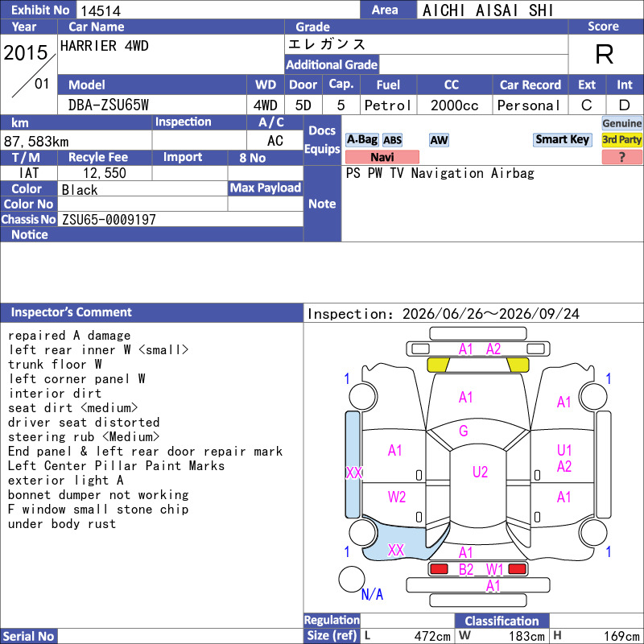Click the 4WD value under WD column
The height and width of the screenshot is (644, 644).
[266, 105]
